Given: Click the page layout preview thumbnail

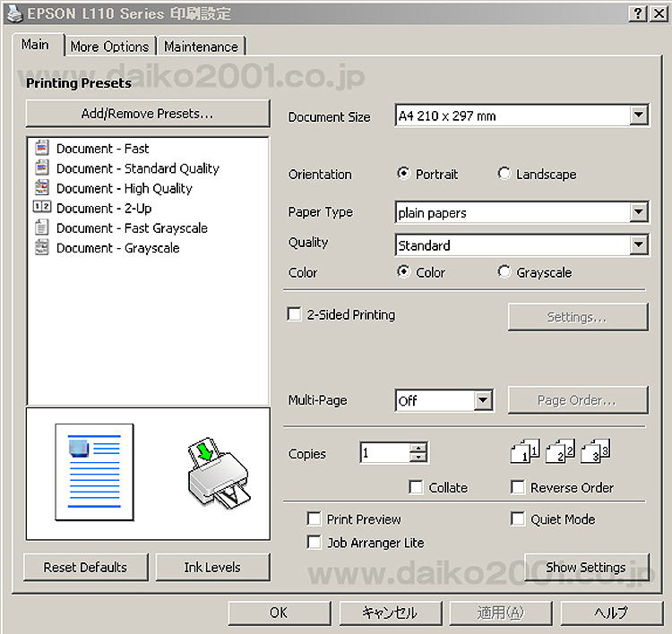Looking at the screenshot, I should click(94, 472).
